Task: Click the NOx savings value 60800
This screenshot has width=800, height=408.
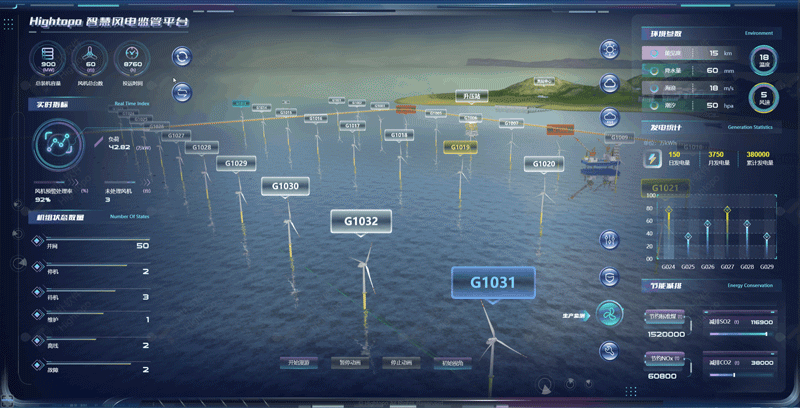Action: pyautogui.click(x=662, y=376)
